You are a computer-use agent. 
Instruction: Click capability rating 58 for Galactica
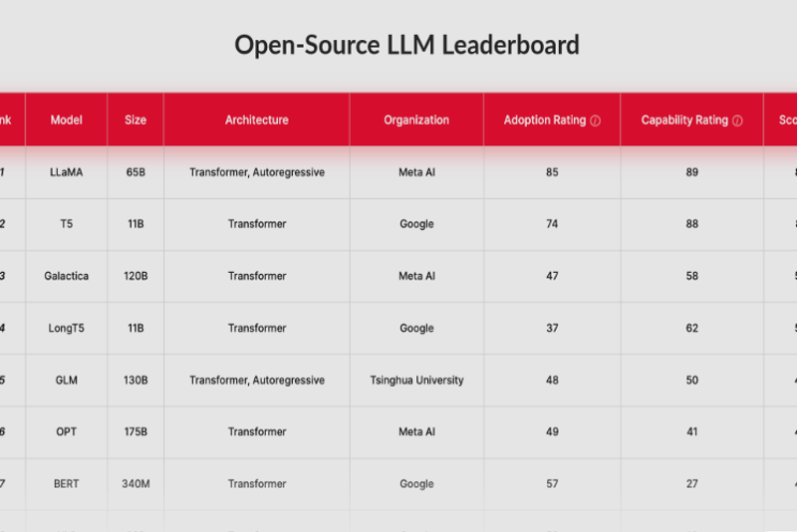coord(691,276)
